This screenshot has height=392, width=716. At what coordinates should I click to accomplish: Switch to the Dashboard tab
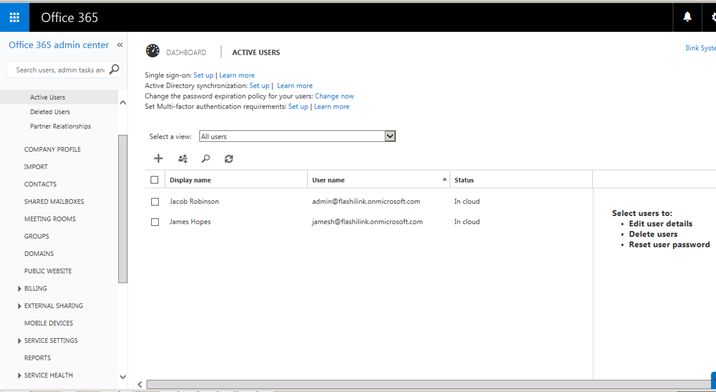(x=186, y=53)
